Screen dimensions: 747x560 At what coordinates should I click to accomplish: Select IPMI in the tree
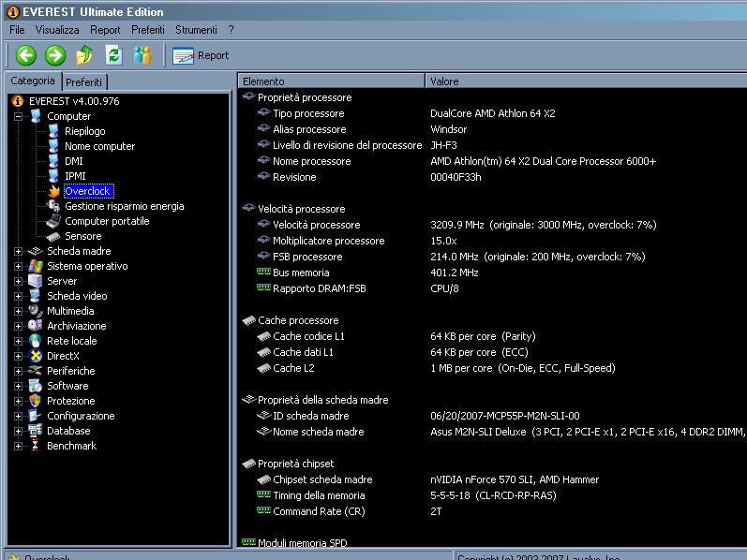pyautogui.click(x=75, y=176)
